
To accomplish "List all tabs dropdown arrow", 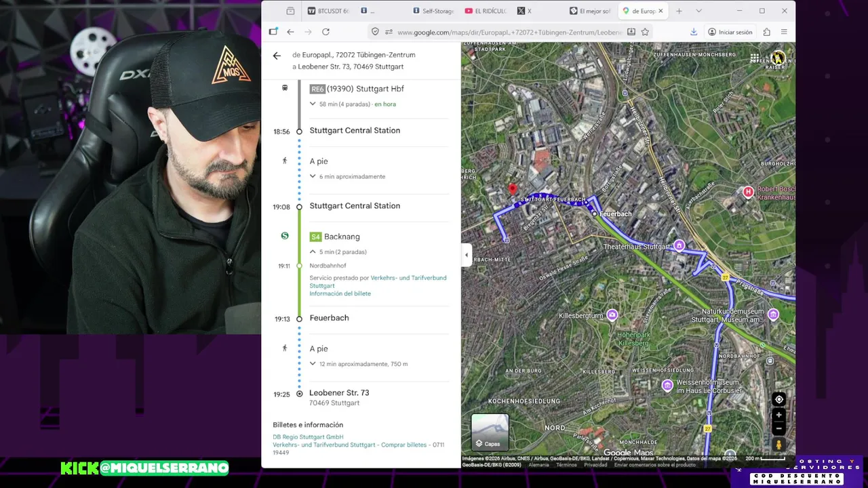I will (698, 11).
